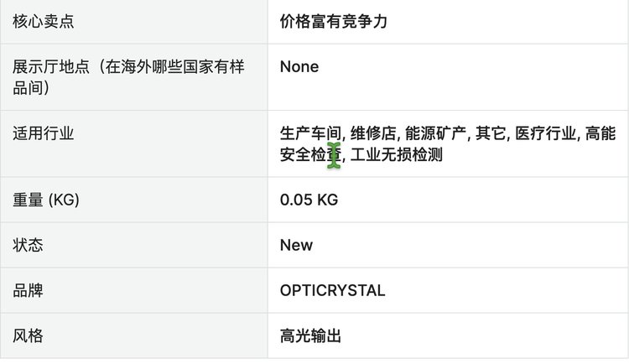This screenshot has width=629, height=364.
Task: Click 工业无损检测 in the industry list
Action: pyautogui.click(x=397, y=155)
